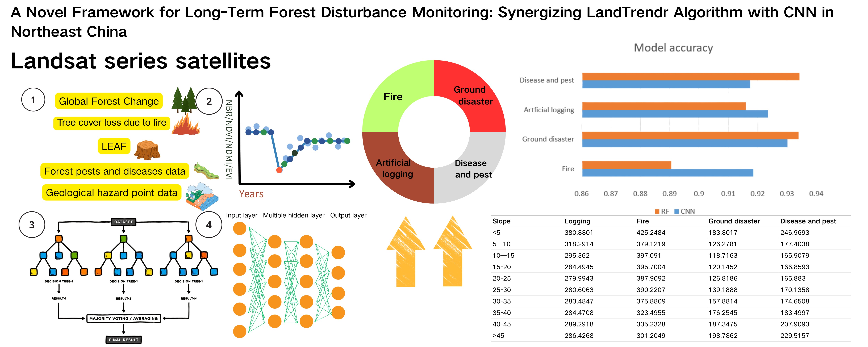868x347 pixels.
Task: Click the red lowest point on the trend line
Action: click(279, 170)
